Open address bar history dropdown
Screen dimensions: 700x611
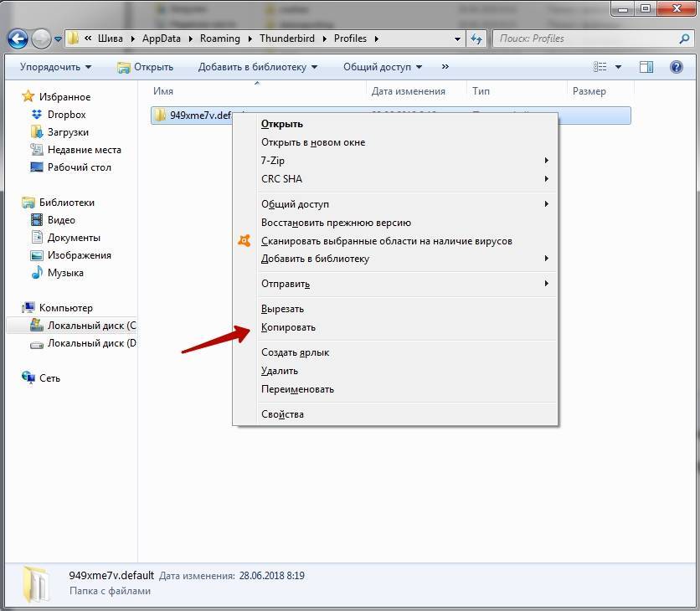tap(457, 39)
